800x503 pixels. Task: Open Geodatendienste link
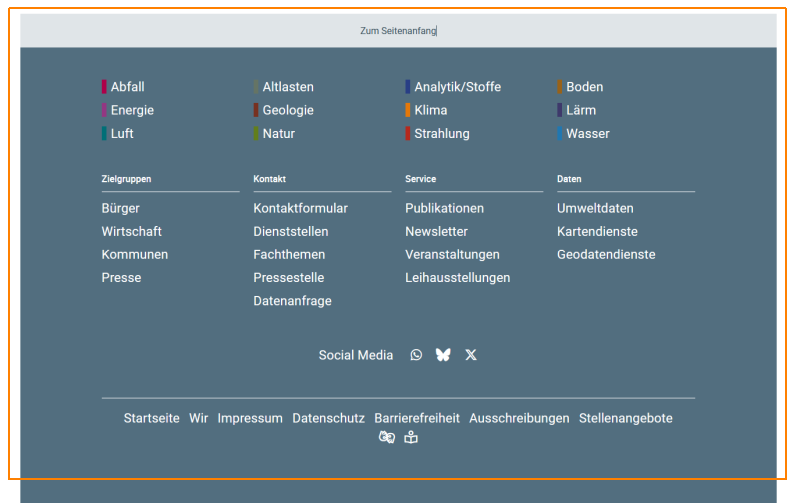tap(606, 255)
